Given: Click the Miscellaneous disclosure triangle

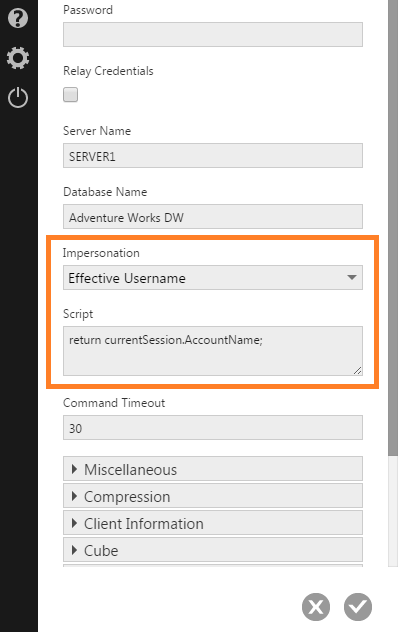Looking at the screenshot, I should pos(74,469).
